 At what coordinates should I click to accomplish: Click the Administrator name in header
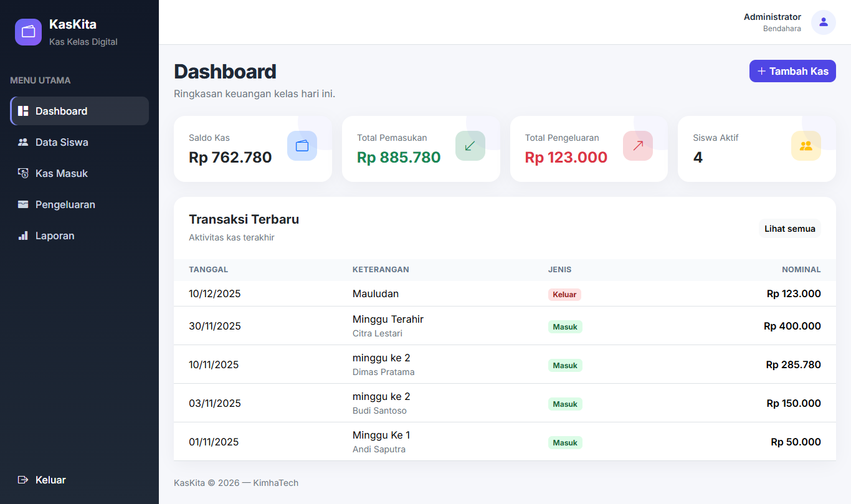(773, 17)
